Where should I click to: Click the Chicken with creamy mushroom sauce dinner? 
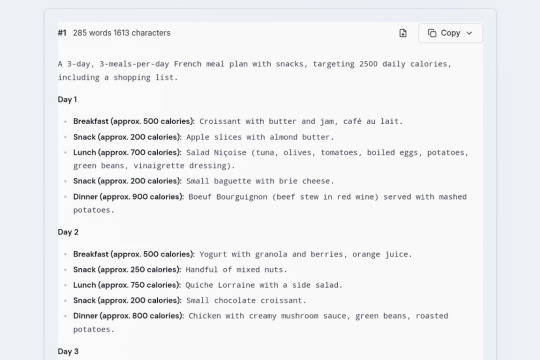pyautogui.click(x=261, y=322)
